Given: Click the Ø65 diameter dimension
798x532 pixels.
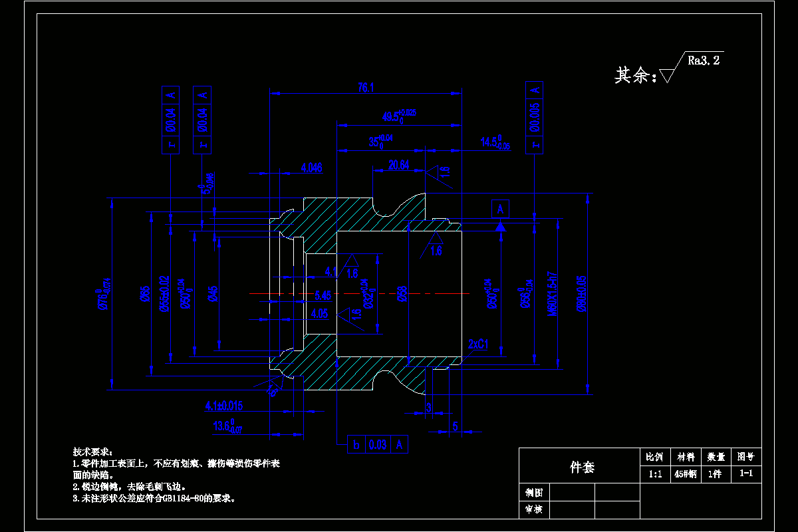Looking at the screenshot, I should point(144,293).
